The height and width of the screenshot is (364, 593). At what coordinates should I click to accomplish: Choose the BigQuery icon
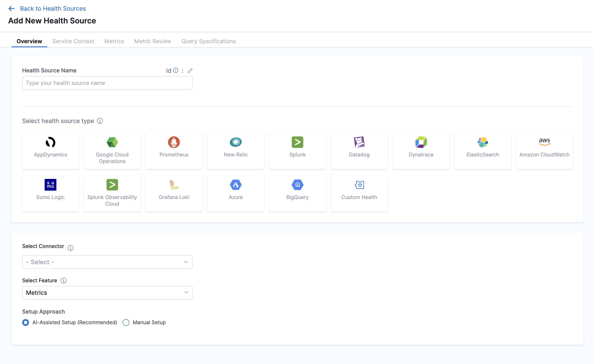click(298, 185)
